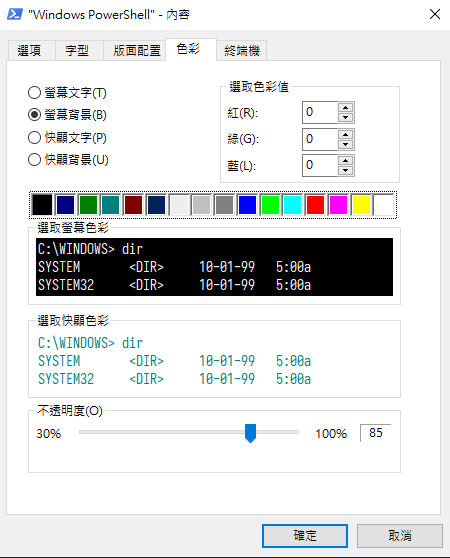Pick the yellow color swatch
Screen dimensions: 450x558
tap(361, 205)
